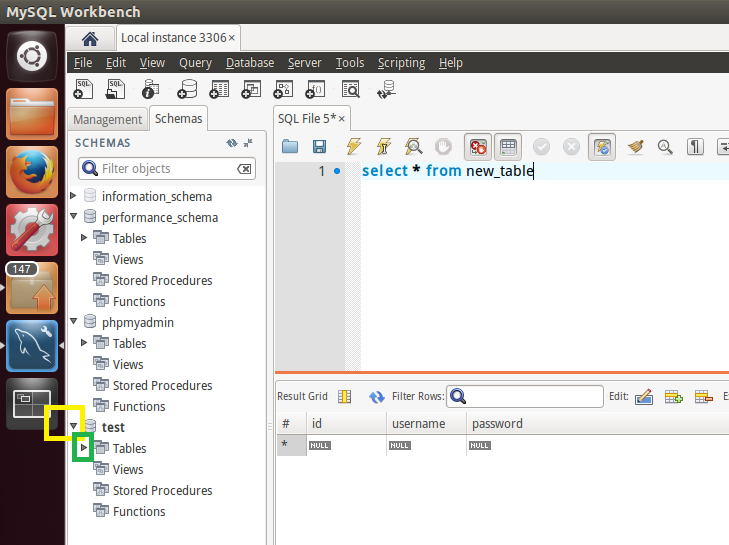The height and width of the screenshot is (545, 729).
Task: Open SQL script file toolbar icon
Action: tap(115, 89)
